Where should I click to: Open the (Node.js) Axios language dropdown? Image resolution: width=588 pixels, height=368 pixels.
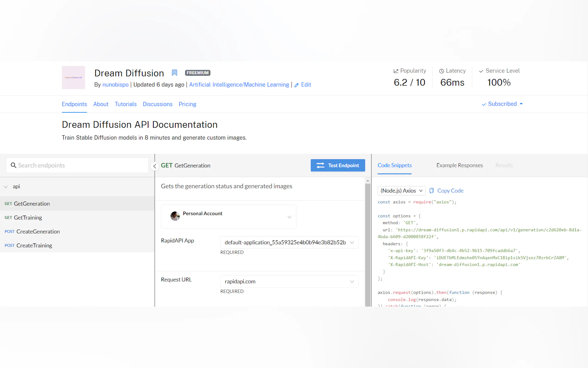click(401, 190)
